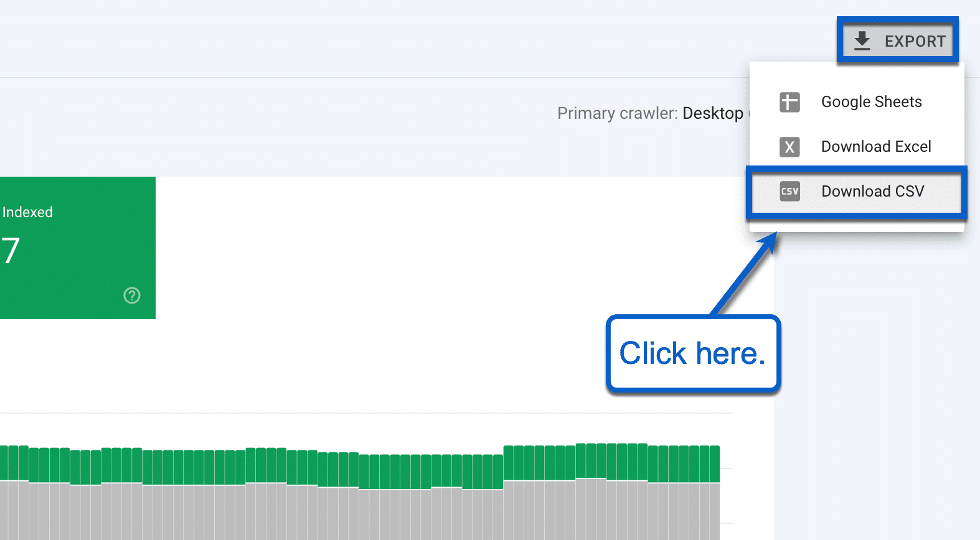Select Download Excel from the menu

click(857, 147)
